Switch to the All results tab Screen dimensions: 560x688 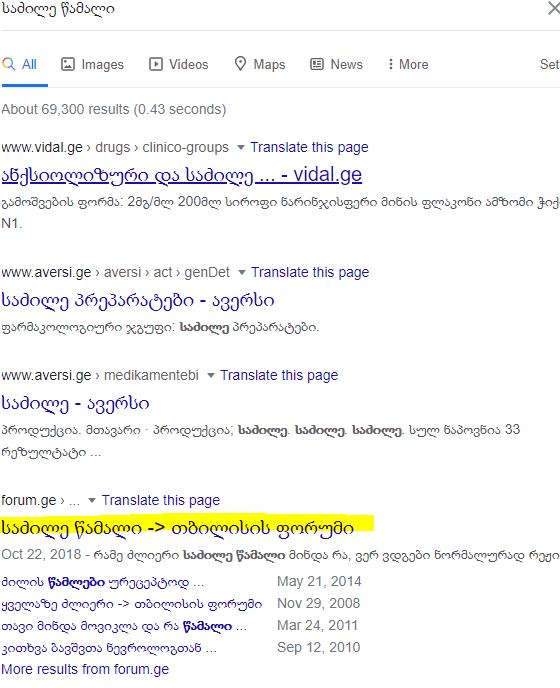coord(24,64)
